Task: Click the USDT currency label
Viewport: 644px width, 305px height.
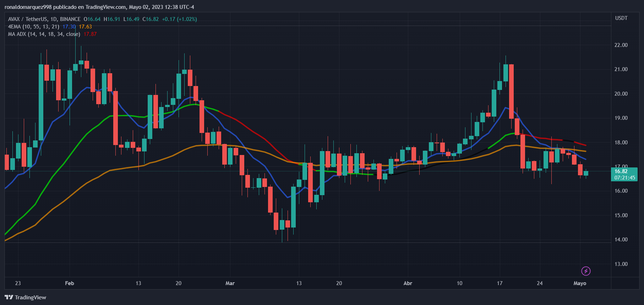Action: click(621, 18)
